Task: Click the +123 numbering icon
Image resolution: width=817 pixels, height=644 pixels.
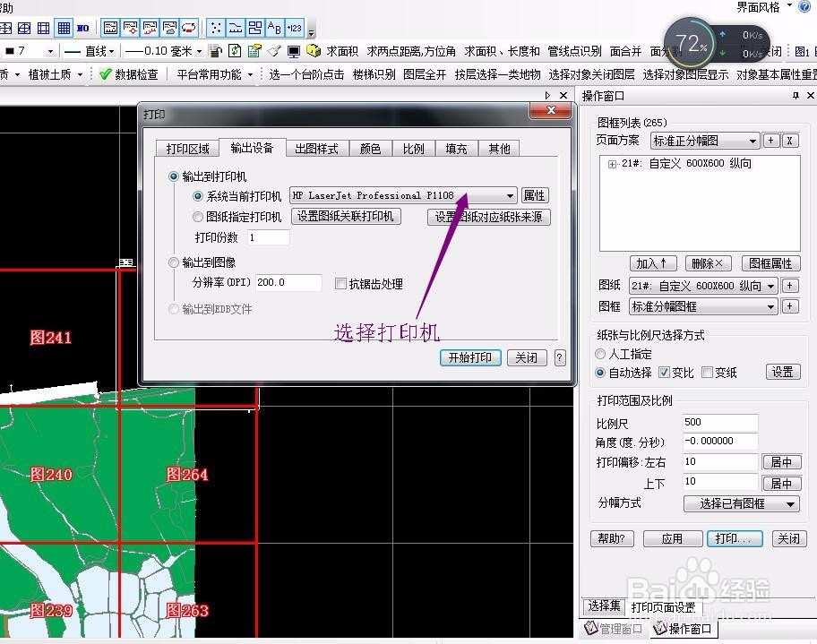Action: click(295, 28)
